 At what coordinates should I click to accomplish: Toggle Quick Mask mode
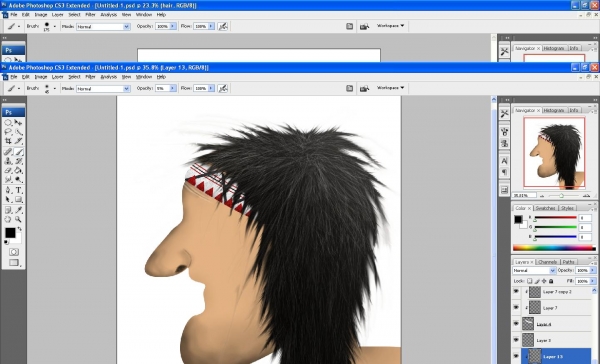coord(14,252)
